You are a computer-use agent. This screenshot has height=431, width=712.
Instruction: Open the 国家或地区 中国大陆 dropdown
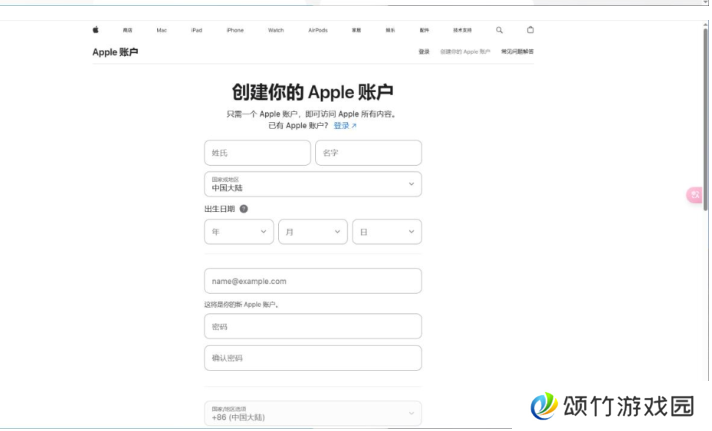tap(313, 184)
